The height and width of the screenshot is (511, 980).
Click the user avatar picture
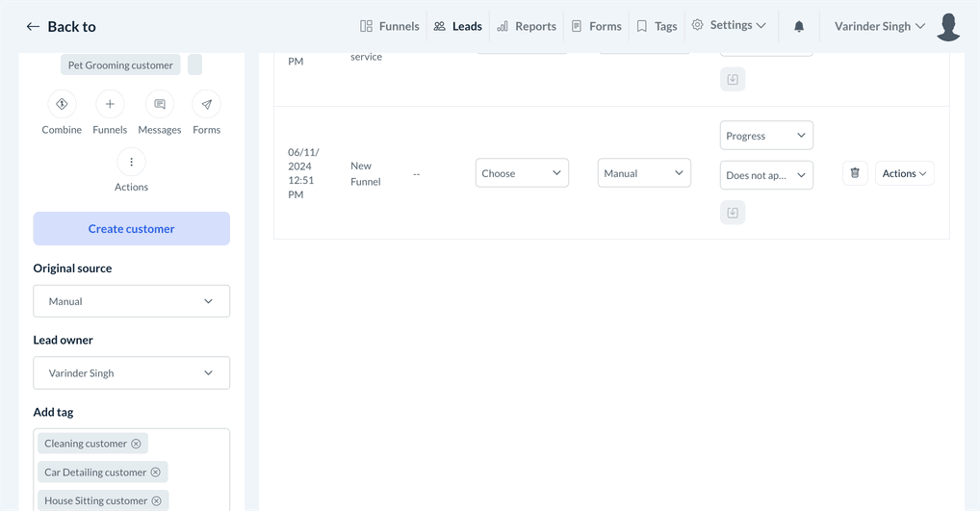pyautogui.click(x=948, y=26)
